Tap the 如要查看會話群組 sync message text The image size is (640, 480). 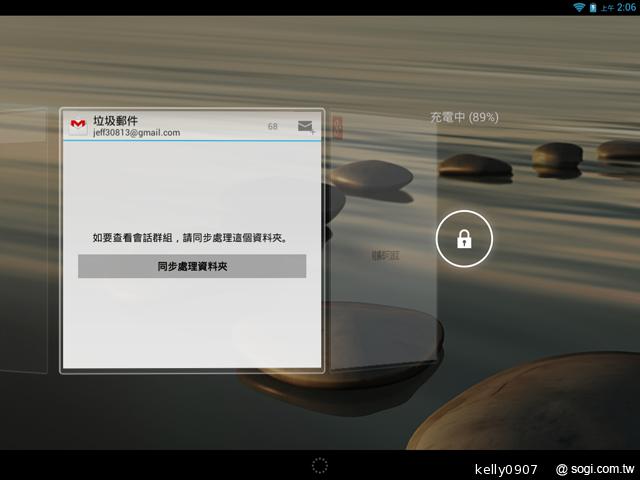coord(190,238)
